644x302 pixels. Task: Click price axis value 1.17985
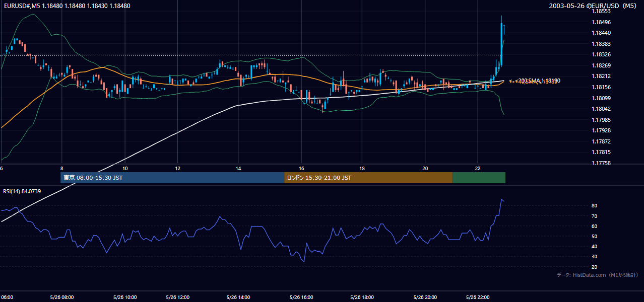[601, 120]
